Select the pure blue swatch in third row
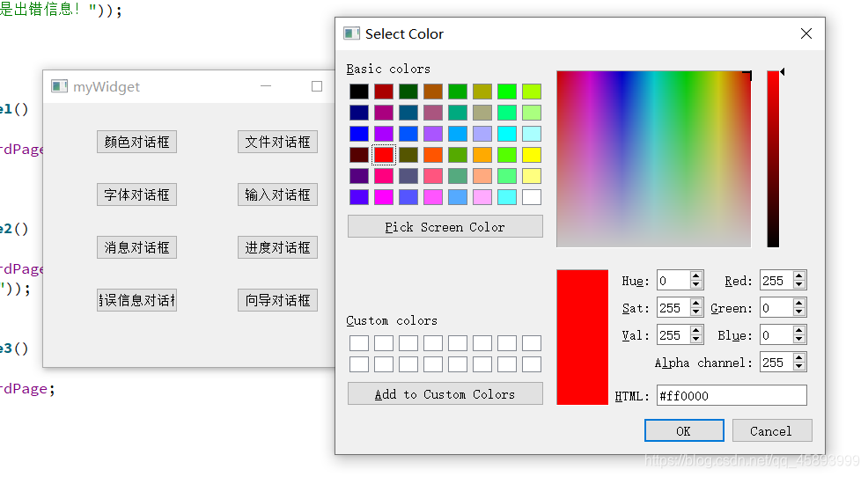Viewport: 868px width, 477px height. pos(358,134)
